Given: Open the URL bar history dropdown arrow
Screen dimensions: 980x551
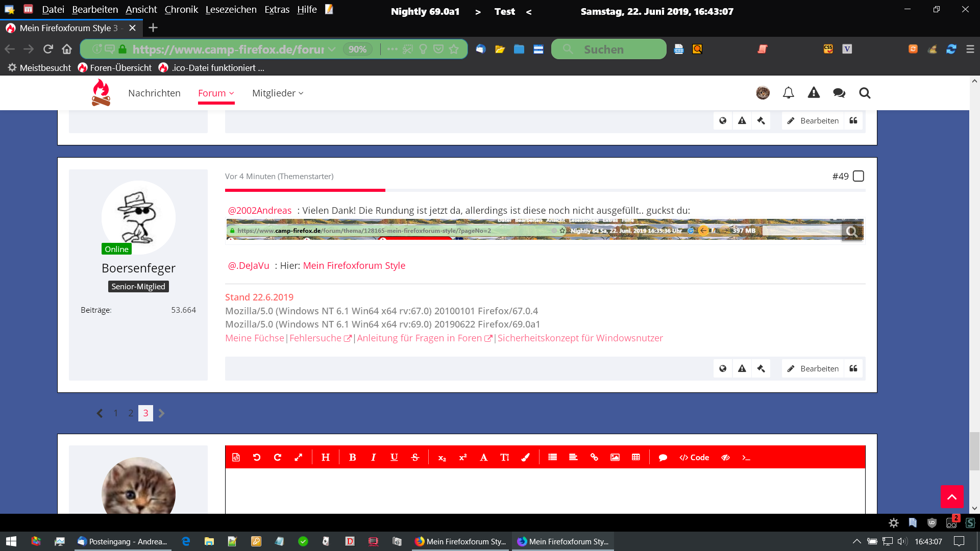Looking at the screenshot, I should tap(332, 49).
